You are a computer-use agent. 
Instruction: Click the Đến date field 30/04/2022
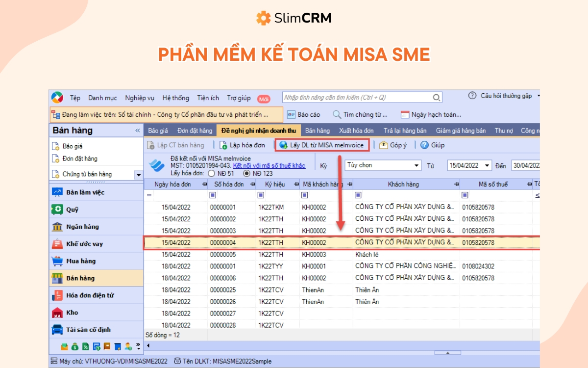(x=526, y=165)
